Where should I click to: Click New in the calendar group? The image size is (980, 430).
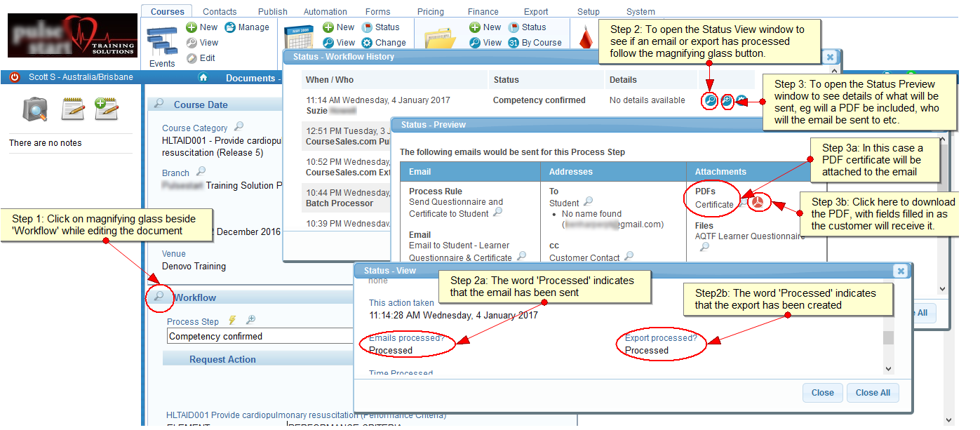tap(339, 27)
